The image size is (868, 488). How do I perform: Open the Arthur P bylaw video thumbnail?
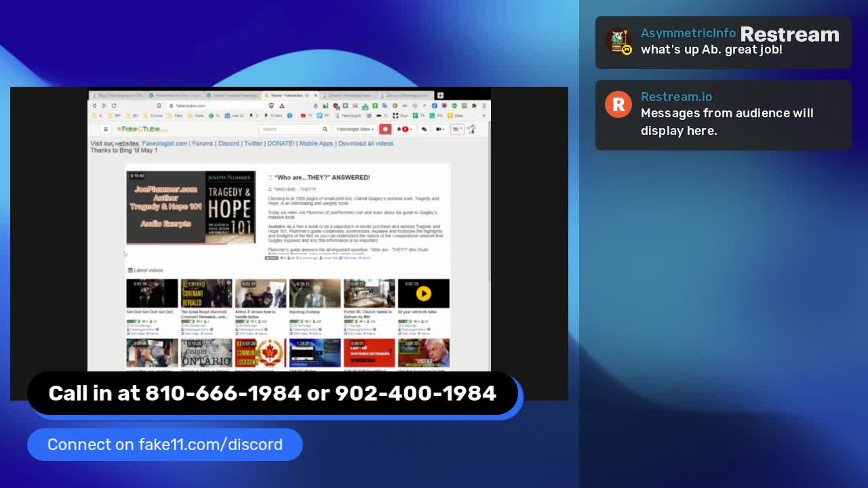tap(260, 293)
